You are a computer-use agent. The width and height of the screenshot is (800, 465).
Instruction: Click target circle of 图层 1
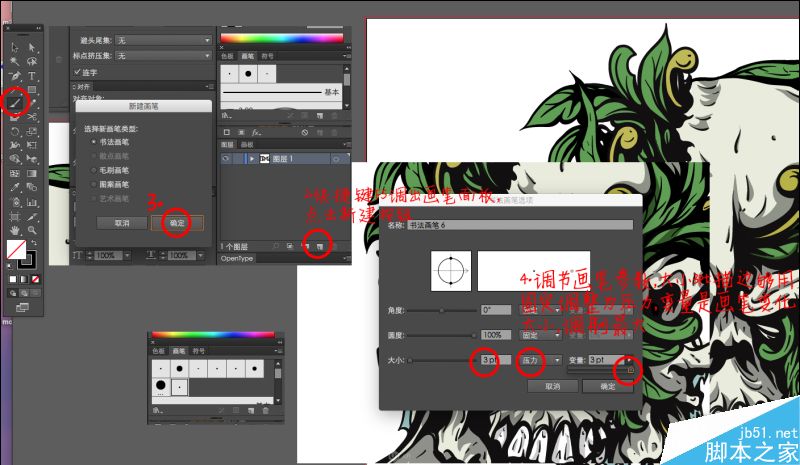click(x=336, y=159)
